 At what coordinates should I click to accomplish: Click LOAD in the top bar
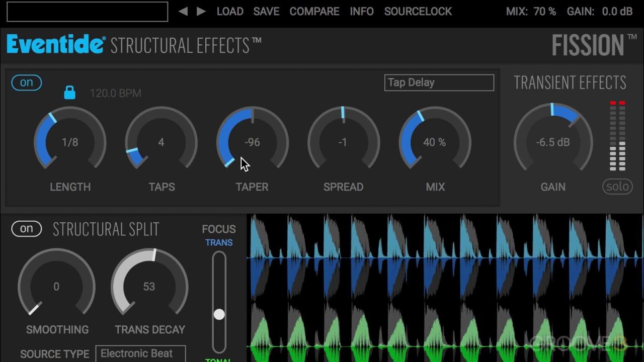click(x=230, y=11)
